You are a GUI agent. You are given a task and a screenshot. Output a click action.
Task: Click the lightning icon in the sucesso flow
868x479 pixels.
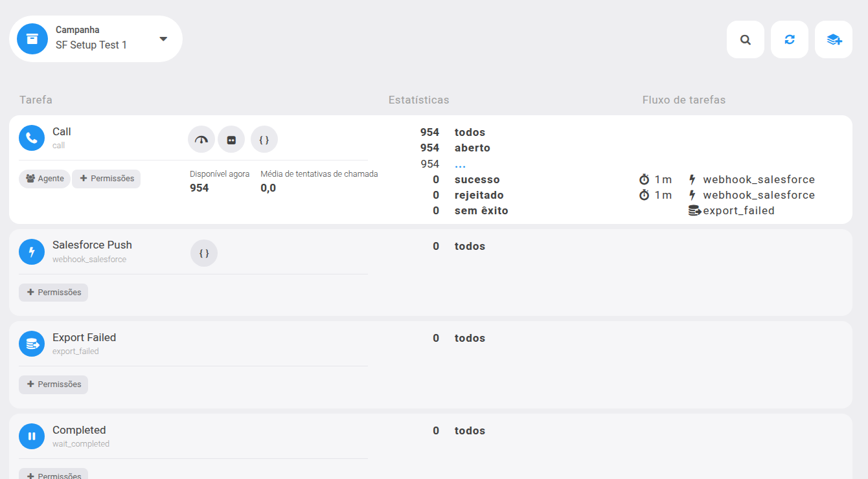(x=692, y=179)
